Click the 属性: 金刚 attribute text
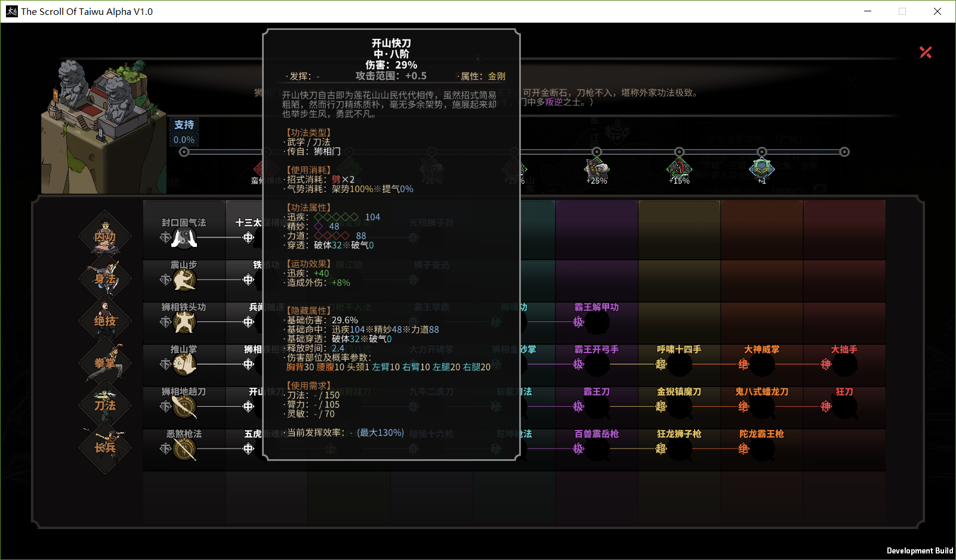 (483, 76)
